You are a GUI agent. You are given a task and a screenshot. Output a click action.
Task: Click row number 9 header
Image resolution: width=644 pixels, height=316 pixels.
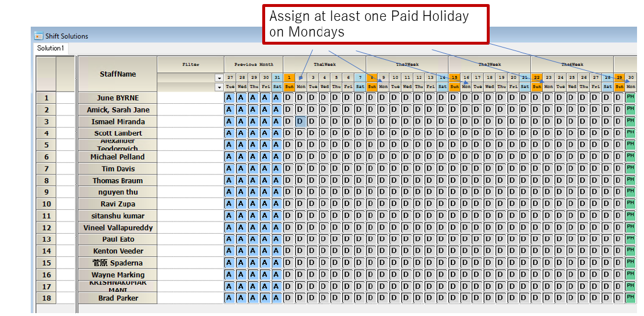46,192
